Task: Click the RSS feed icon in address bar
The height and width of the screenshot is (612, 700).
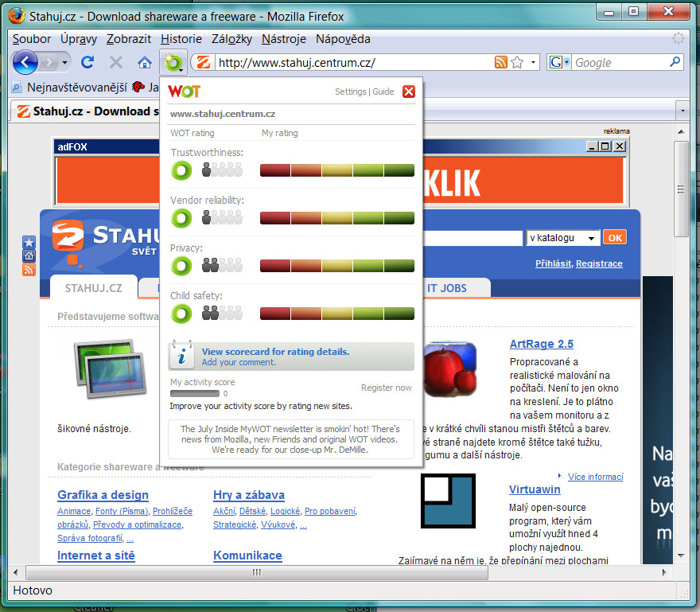Action: (501, 62)
